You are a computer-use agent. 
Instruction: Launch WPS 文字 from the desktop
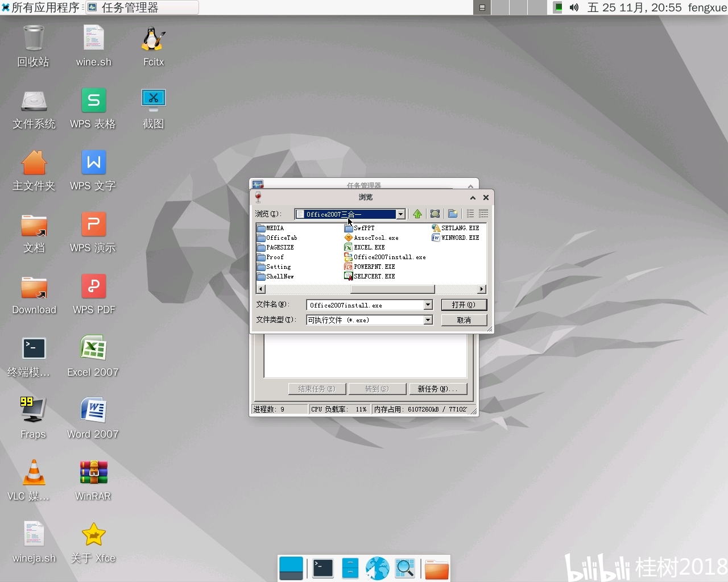click(93, 171)
